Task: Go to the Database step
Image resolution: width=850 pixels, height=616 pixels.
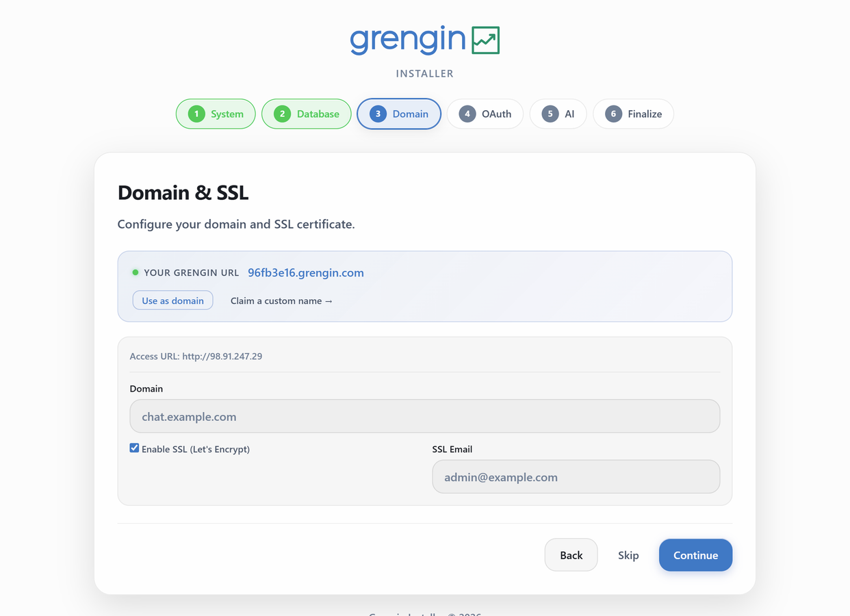Action: pos(307,114)
